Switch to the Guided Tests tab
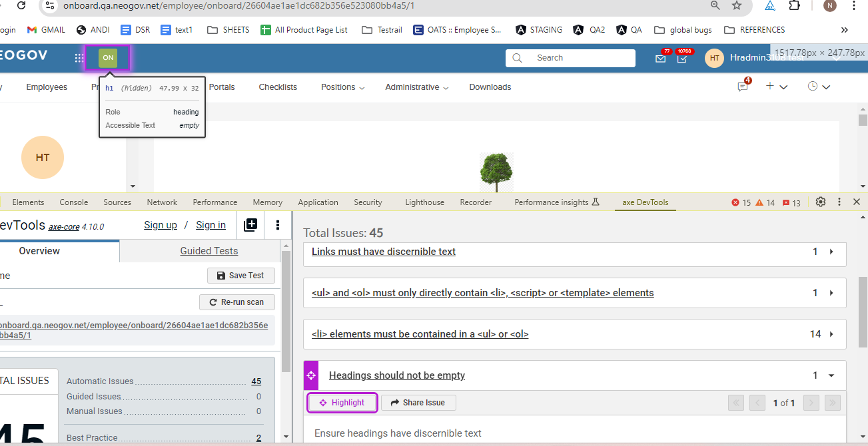Screen dimensions: 868x446 (x=209, y=251)
